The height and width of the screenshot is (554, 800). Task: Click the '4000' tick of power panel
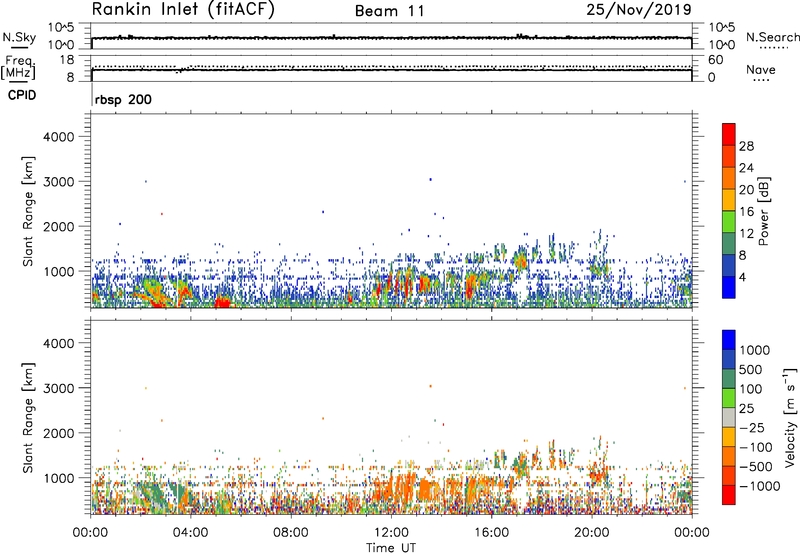click(x=59, y=137)
